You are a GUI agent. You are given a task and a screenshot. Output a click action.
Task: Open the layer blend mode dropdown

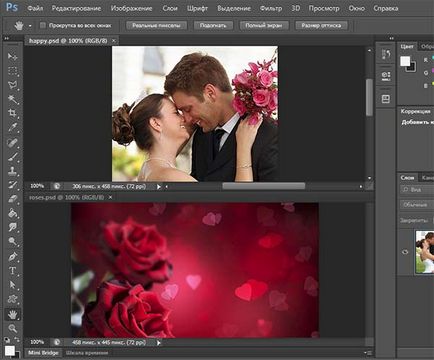click(x=417, y=205)
